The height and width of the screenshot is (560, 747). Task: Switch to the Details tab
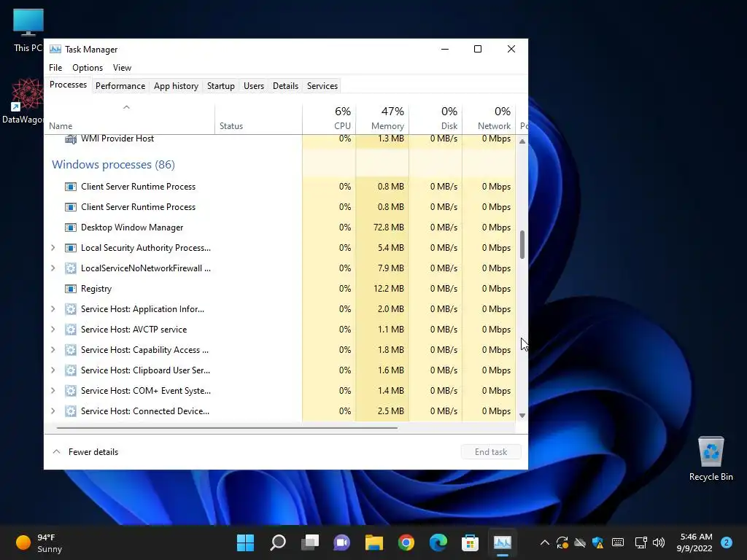285,86
